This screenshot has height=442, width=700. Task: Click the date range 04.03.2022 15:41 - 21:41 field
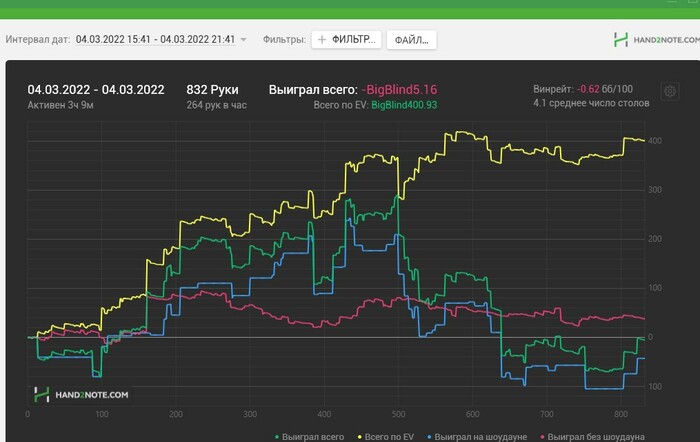tap(155, 39)
